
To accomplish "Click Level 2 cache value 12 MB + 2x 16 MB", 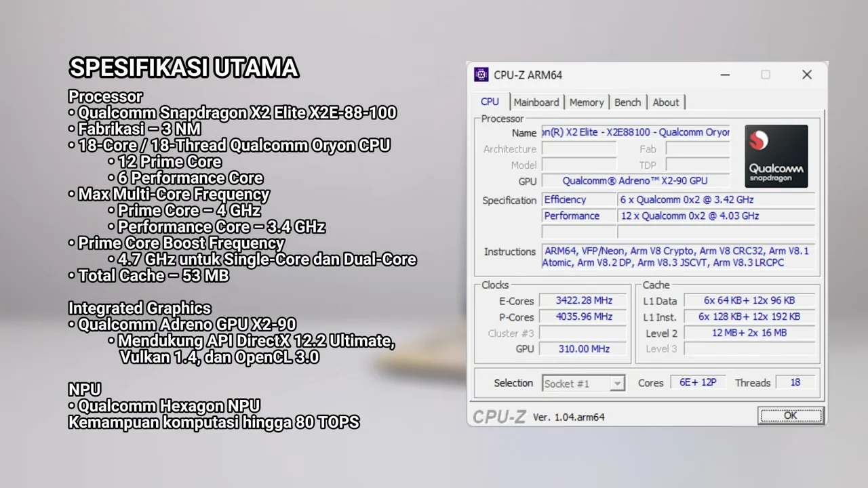I will 749,333.
